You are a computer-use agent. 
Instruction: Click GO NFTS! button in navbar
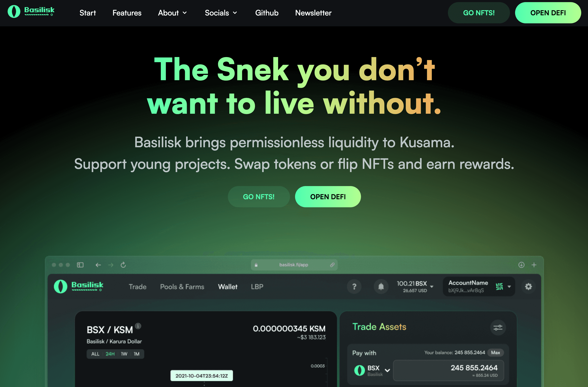pyautogui.click(x=479, y=13)
